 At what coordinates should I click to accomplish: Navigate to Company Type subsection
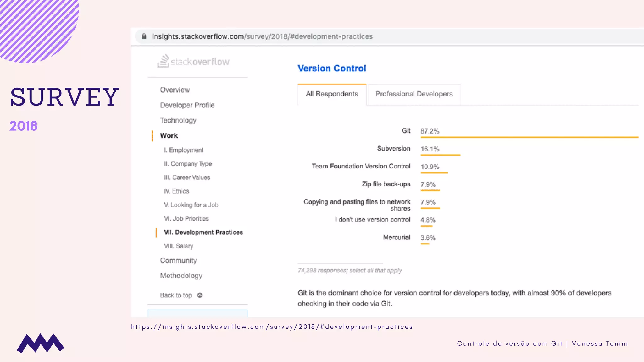(188, 164)
